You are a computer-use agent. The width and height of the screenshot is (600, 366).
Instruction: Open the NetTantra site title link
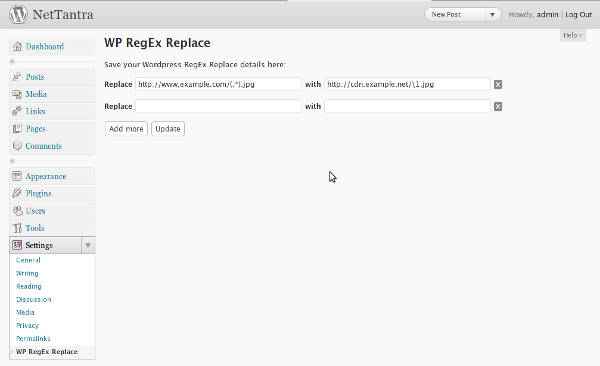(63, 15)
